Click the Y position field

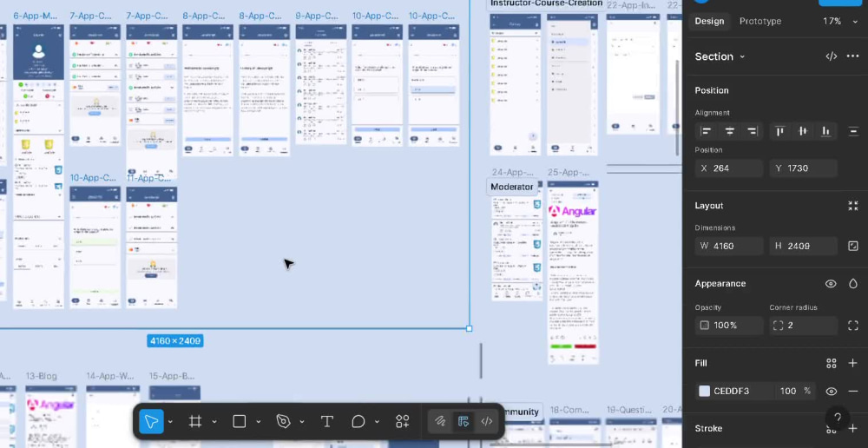tap(803, 168)
